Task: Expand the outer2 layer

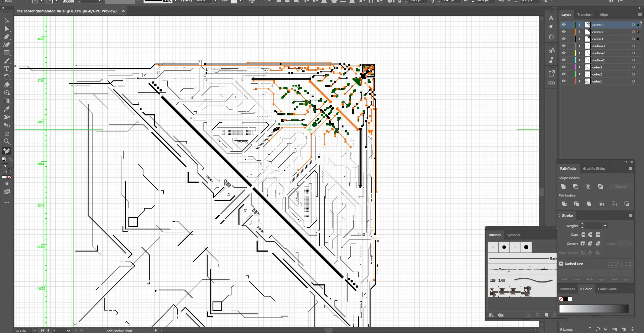Action: click(579, 74)
